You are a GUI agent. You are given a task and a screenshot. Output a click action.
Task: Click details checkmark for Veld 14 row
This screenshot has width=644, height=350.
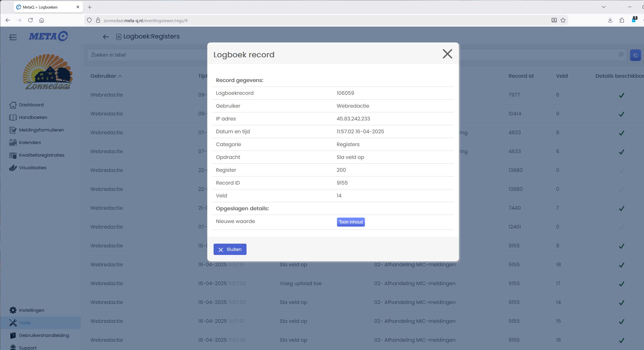coord(621,302)
